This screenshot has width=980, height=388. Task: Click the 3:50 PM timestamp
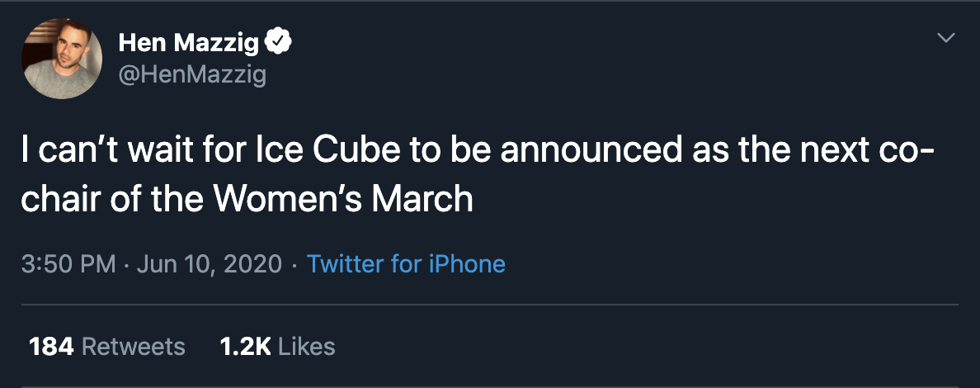tap(68, 264)
